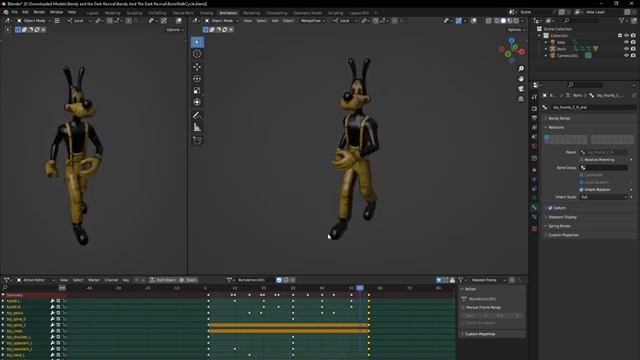Image resolution: width=640 pixels, height=360 pixels.
Task: Open Channel menu in Action Editor
Action: click(111, 280)
